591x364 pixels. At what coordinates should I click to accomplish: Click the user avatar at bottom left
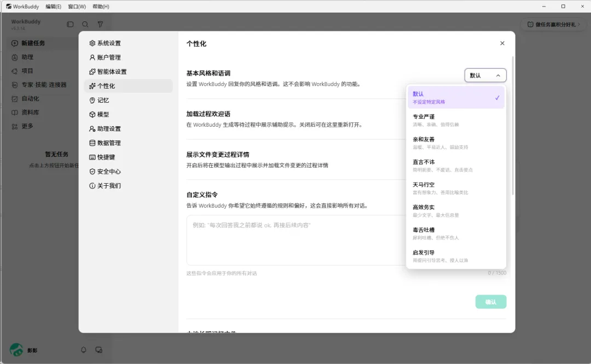(16, 350)
